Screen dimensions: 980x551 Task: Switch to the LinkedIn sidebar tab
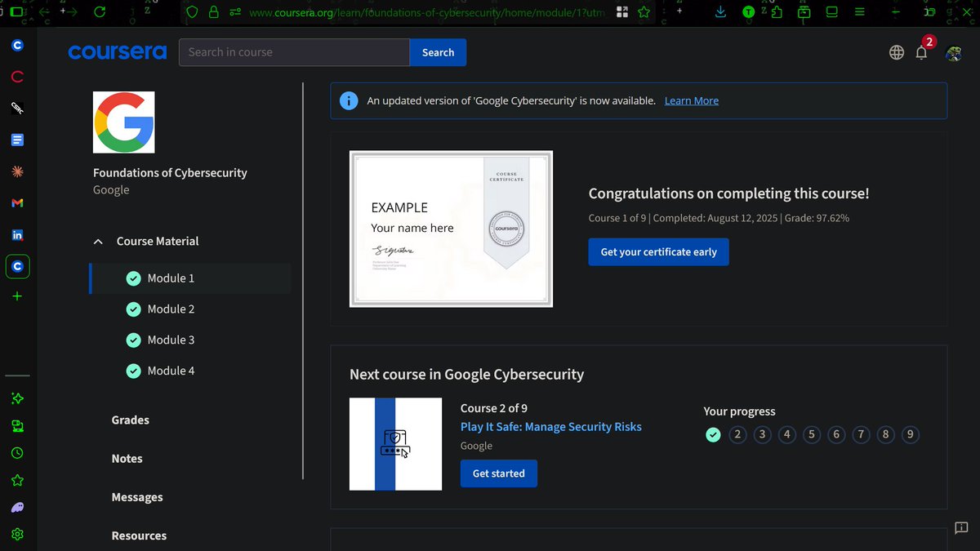(17, 235)
